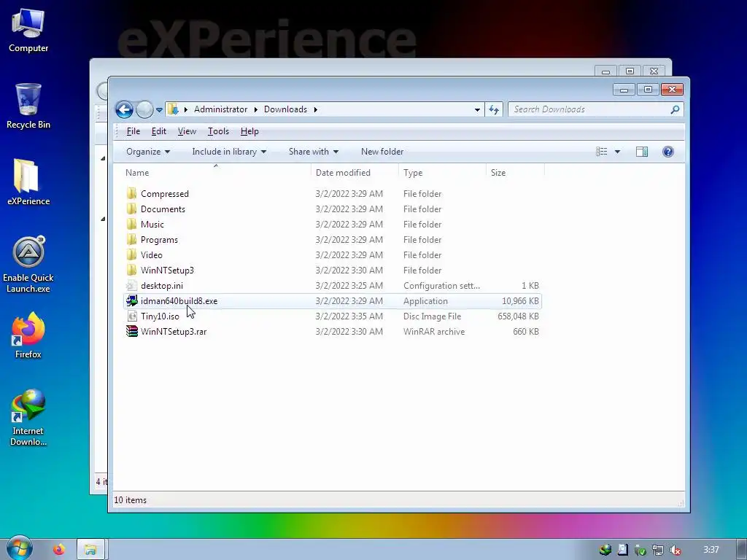Click the Internet Download Manager tray icon
The height and width of the screenshot is (560, 747).
pyautogui.click(x=605, y=550)
